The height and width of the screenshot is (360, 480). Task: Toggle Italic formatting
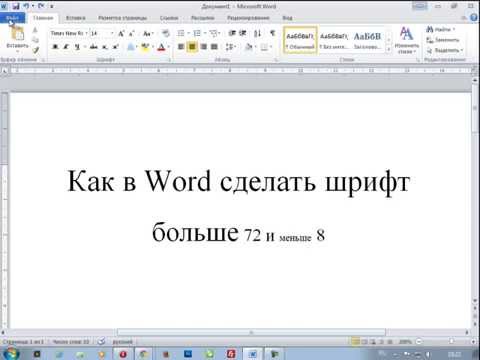click(x=66, y=47)
